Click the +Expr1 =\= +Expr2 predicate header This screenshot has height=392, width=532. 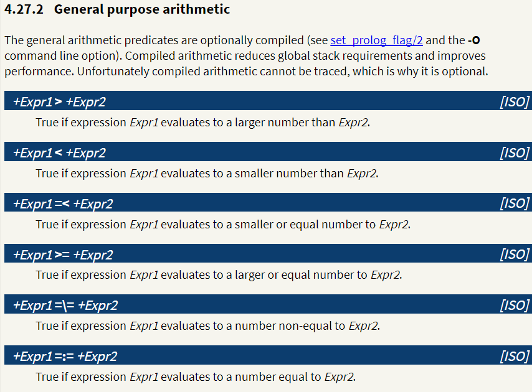(x=65, y=306)
